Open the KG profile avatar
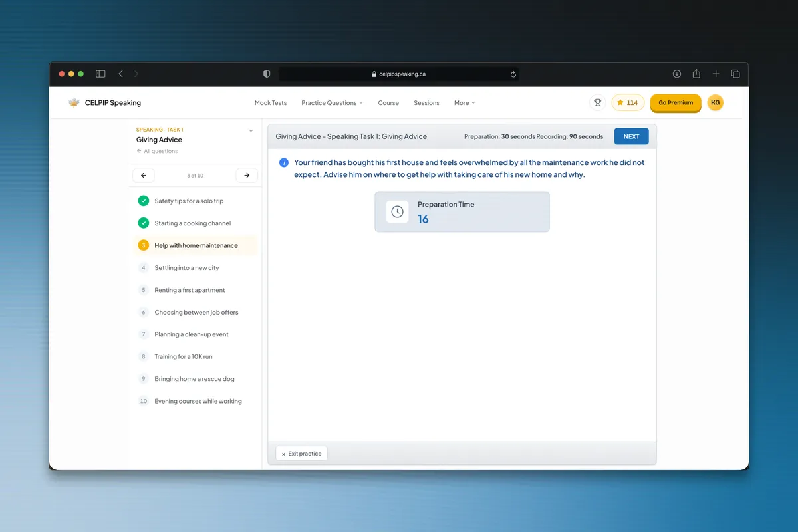798x532 pixels. (x=715, y=102)
